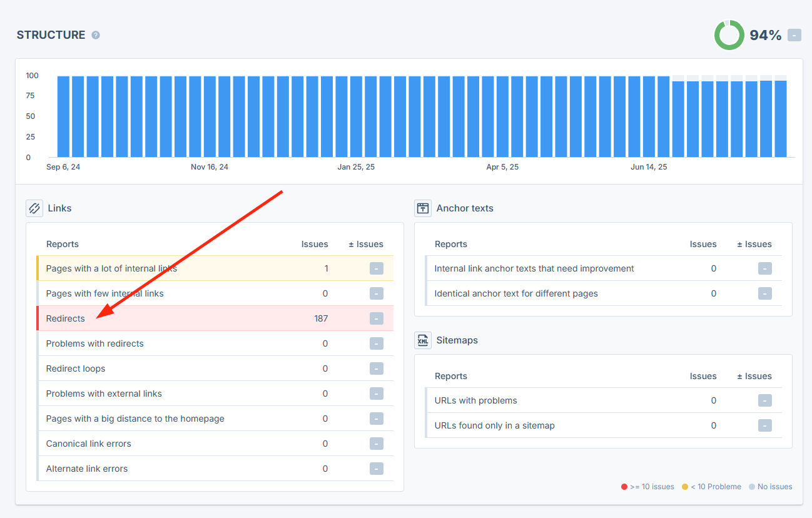Toggle ± Issues for the Redirects report

tap(376, 318)
